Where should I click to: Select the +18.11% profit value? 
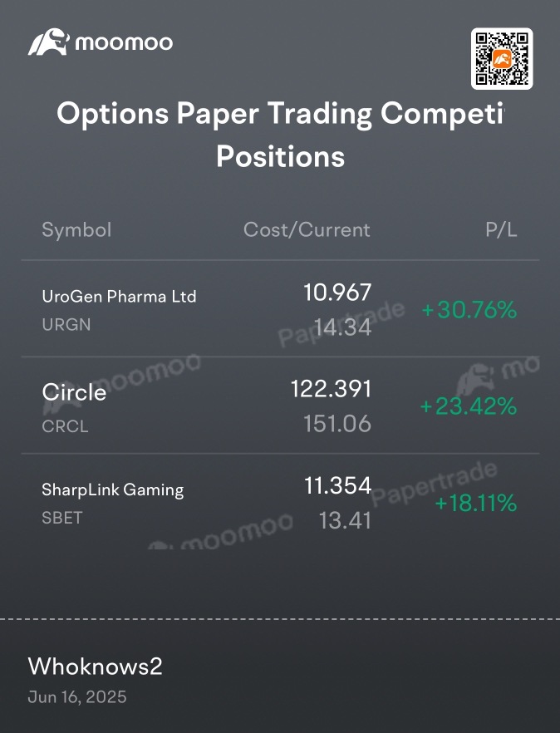click(475, 503)
